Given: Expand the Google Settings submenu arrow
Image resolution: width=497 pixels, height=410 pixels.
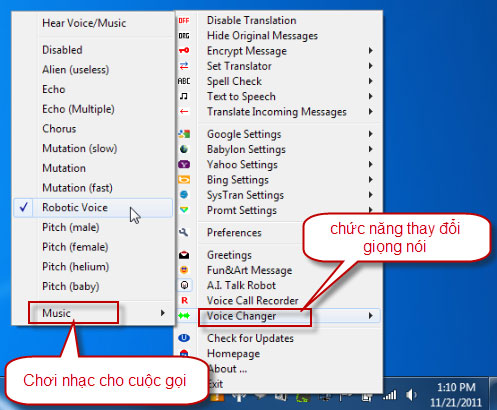Looking at the screenshot, I should (x=371, y=134).
